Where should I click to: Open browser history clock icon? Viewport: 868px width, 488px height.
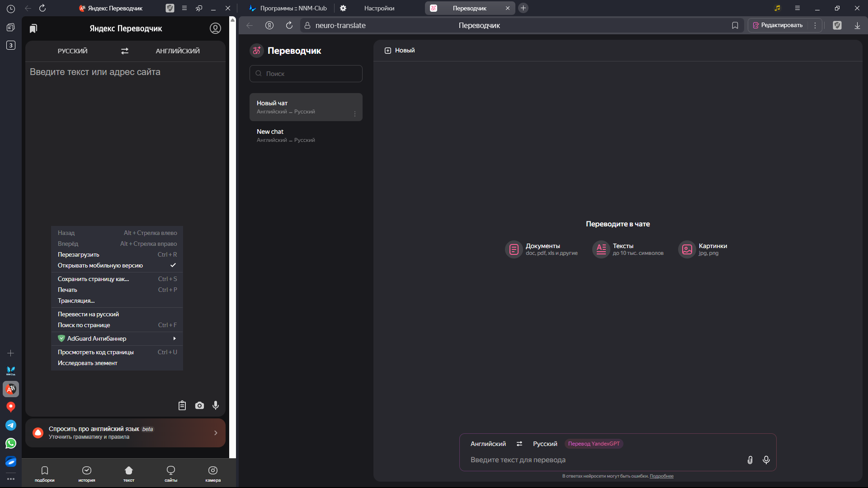click(x=11, y=9)
